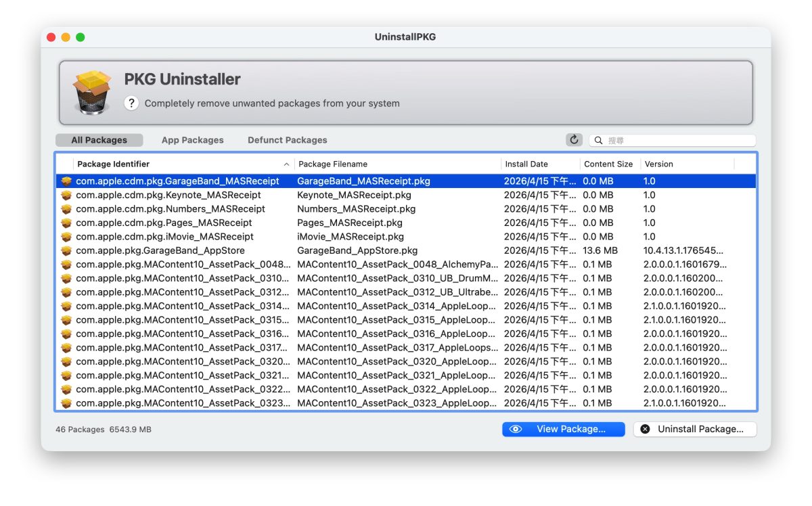Click iMovie_MASReceipt.pkg filename cell

click(x=351, y=237)
